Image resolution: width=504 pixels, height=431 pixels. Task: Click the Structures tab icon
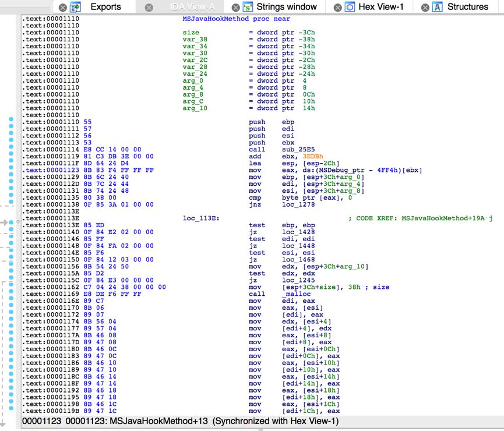pos(438,7)
